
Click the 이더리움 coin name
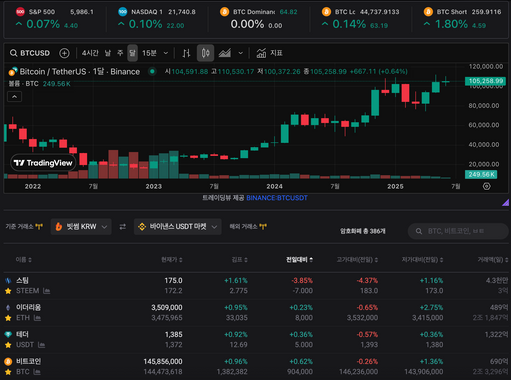[x=29, y=308]
